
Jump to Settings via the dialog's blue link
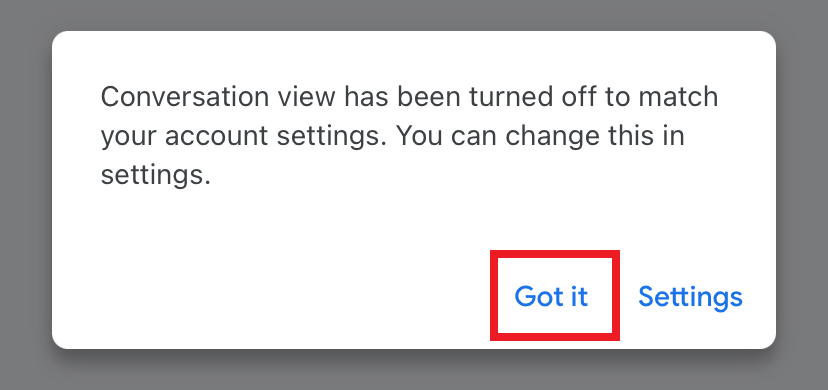tap(690, 296)
